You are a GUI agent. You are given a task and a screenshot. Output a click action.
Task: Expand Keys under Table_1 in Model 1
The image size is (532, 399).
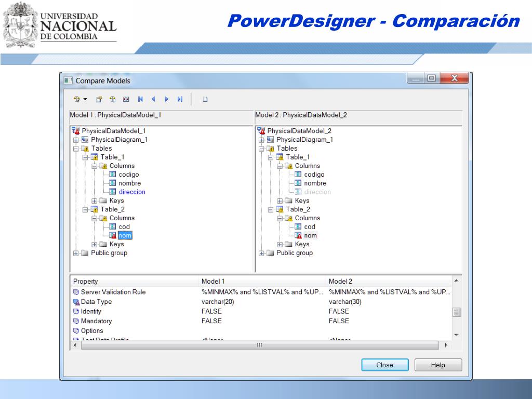(x=95, y=201)
